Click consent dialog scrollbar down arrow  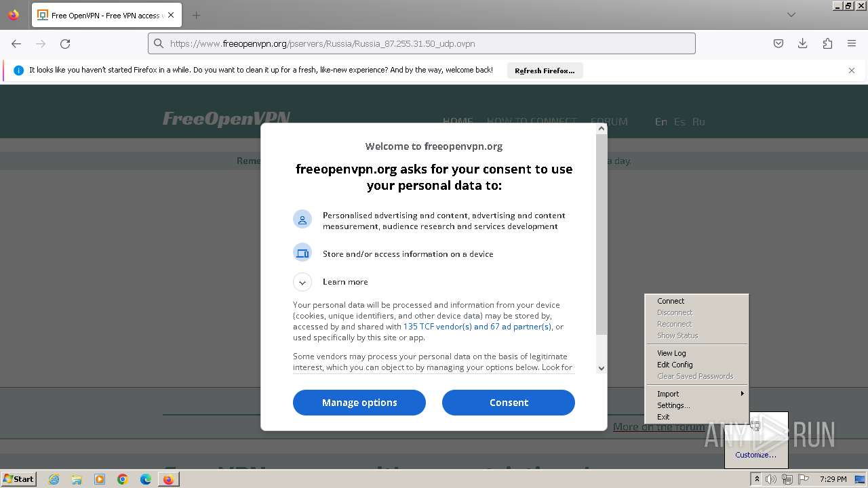[601, 368]
